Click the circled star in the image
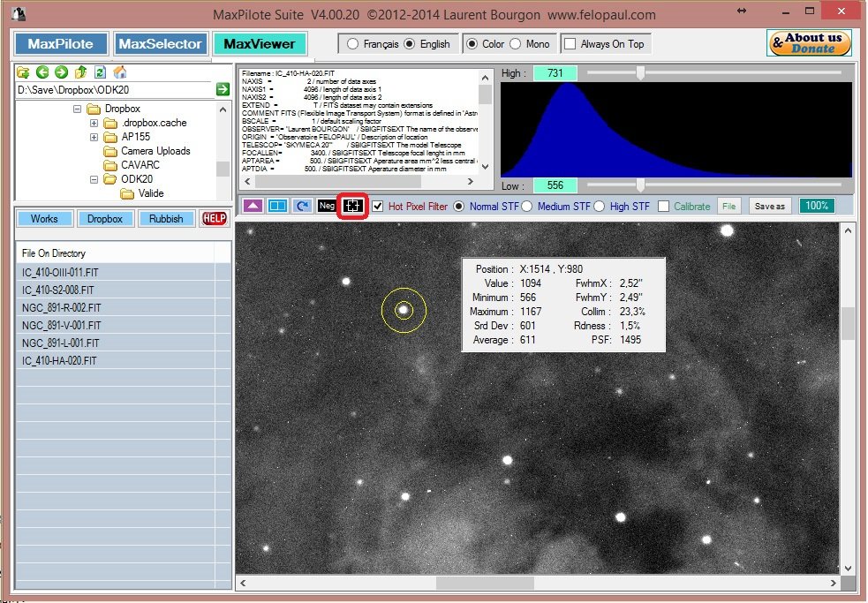Screen dimensions: 868x603 pos(404,310)
